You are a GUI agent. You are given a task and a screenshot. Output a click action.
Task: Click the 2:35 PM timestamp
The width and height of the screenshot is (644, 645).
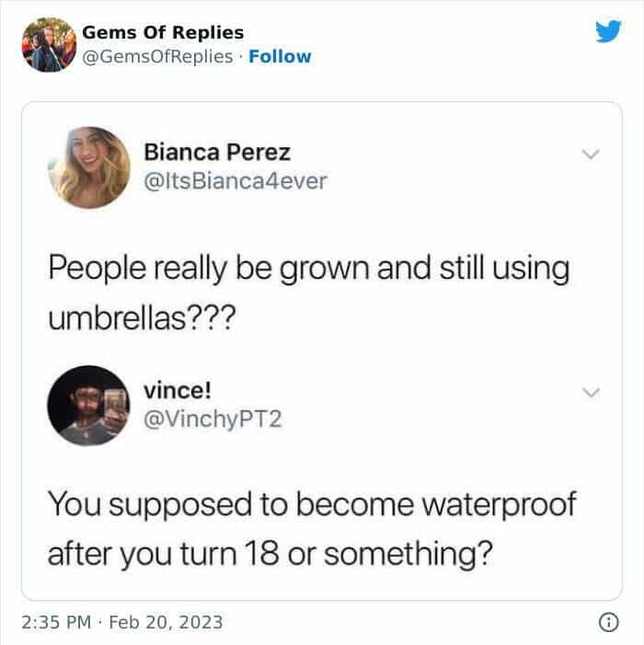point(56,622)
